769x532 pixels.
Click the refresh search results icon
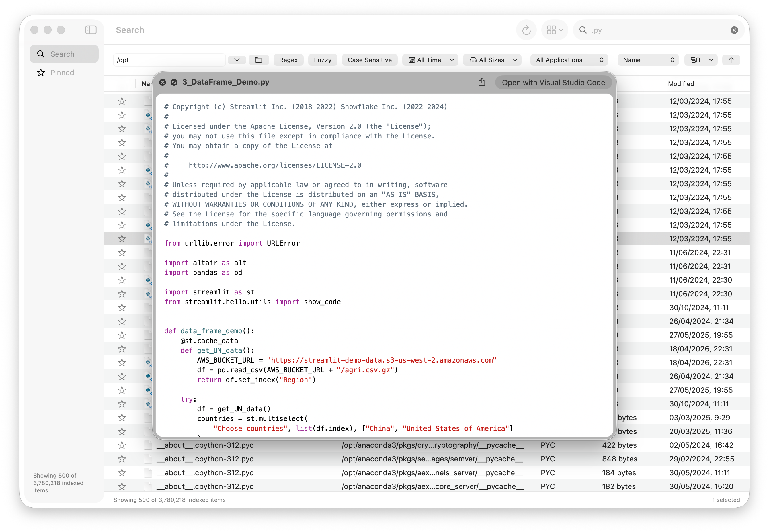(x=526, y=30)
